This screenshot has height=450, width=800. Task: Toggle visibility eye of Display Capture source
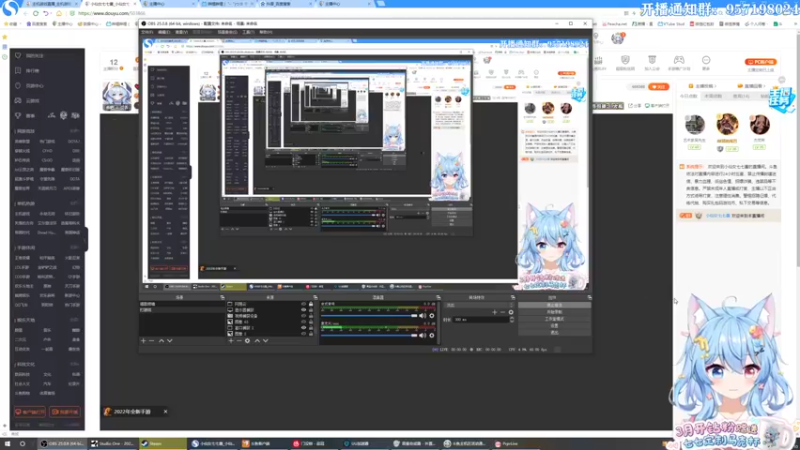[x=304, y=310]
